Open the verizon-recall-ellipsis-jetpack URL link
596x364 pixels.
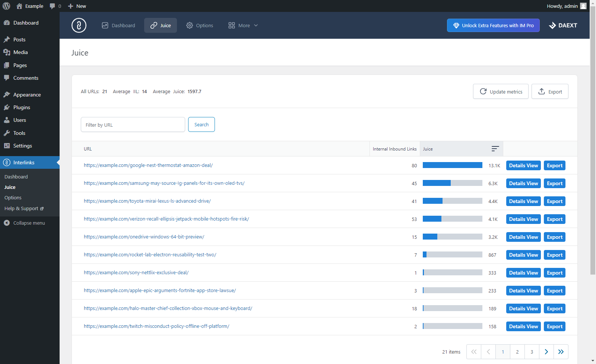(167, 219)
